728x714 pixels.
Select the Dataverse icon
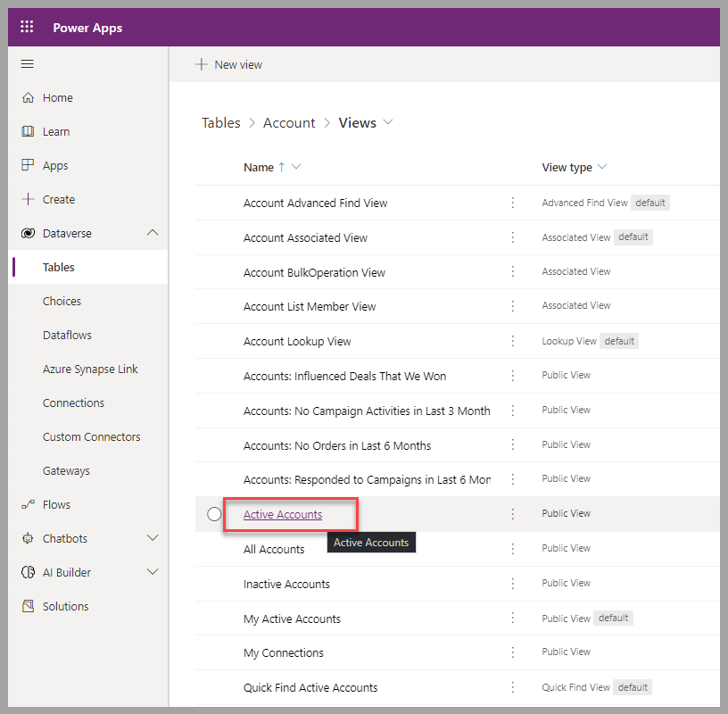point(27,233)
